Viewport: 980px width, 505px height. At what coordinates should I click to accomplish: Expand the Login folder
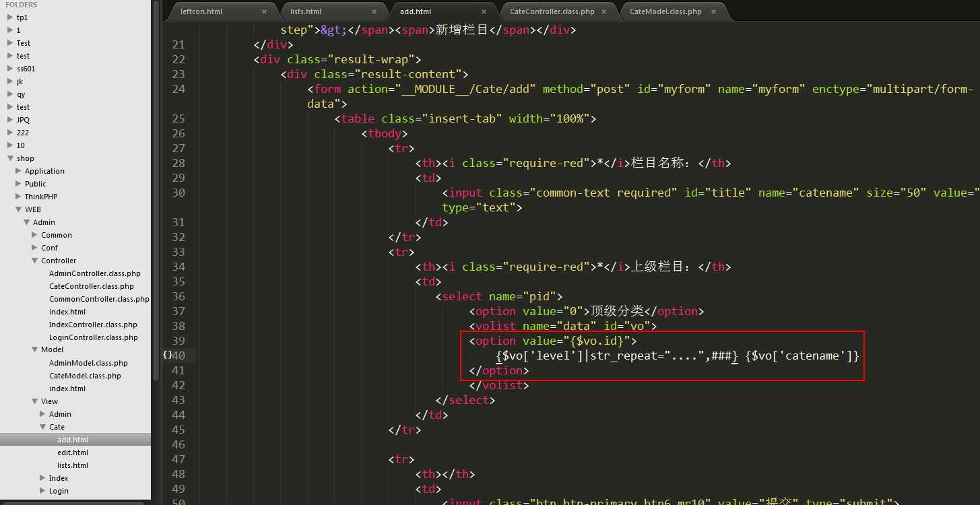[42, 491]
